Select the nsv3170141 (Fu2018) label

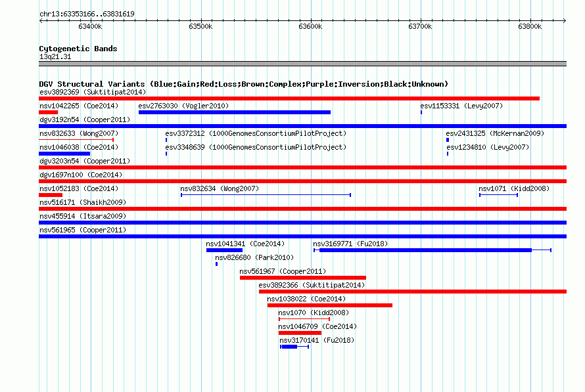pyautogui.click(x=317, y=340)
